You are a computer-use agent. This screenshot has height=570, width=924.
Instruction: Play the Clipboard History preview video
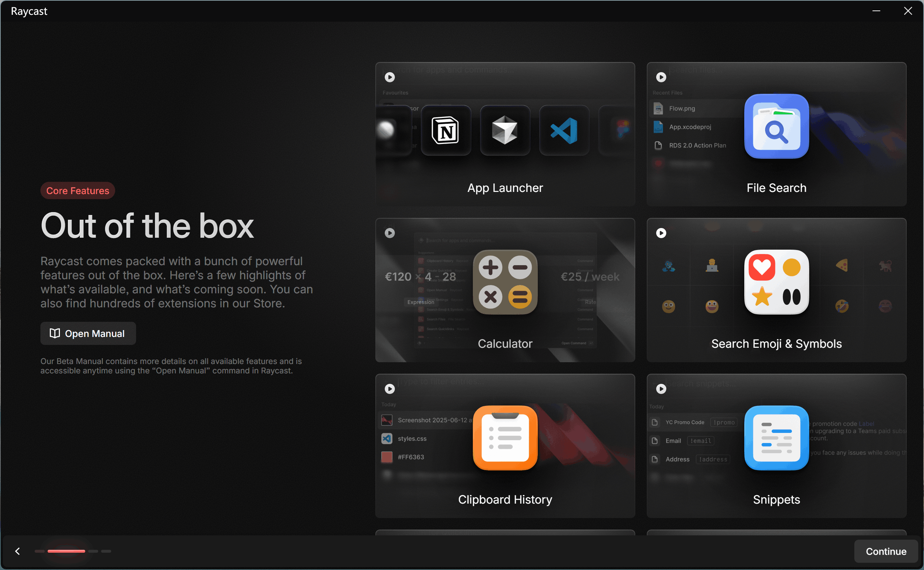tap(389, 389)
